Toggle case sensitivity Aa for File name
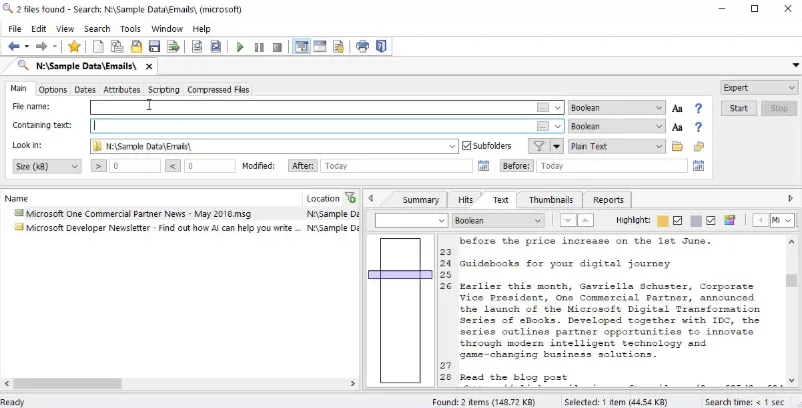Screen dimensions: 802x408 click(677, 108)
